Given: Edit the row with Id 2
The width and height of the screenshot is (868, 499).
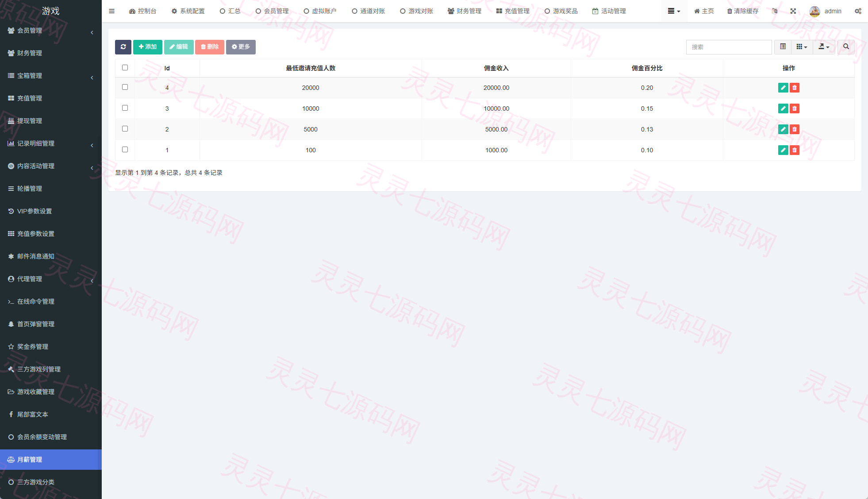Looking at the screenshot, I should (x=783, y=129).
